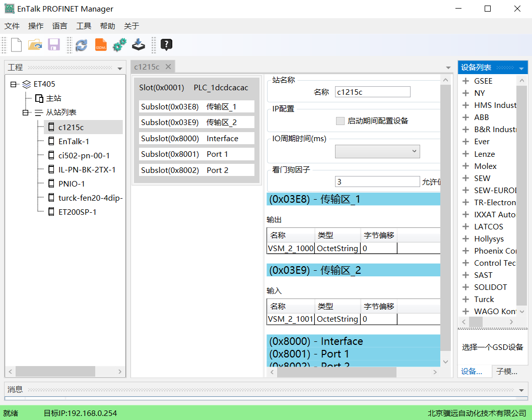The image size is (532, 420).
Task: Expand the ABB device group
Action: [465, 117]
